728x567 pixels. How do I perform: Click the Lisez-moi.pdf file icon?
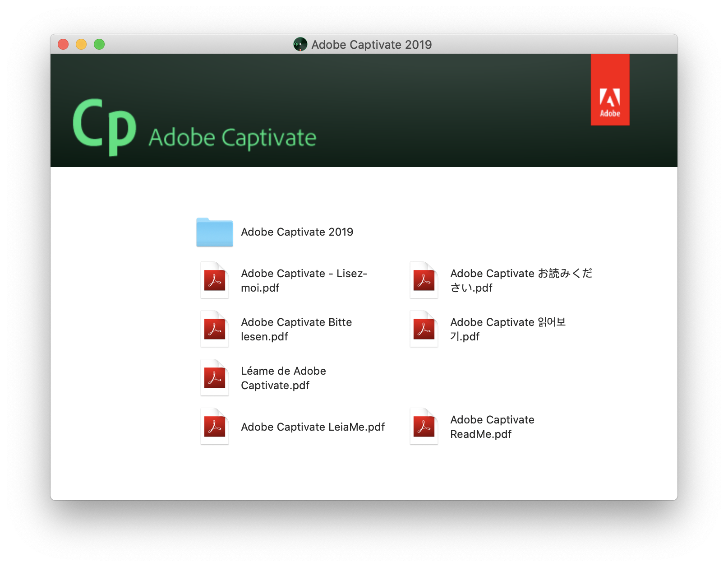[215, 280]
